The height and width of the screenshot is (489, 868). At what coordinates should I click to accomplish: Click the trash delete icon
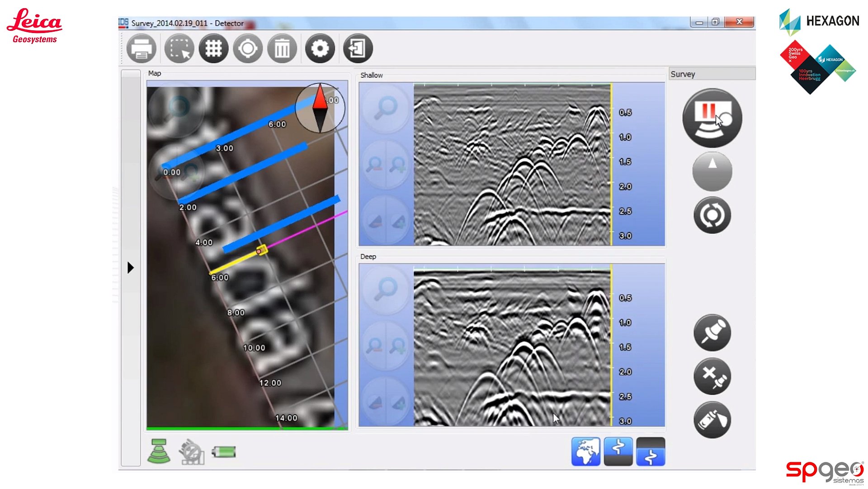click(282, 48)
